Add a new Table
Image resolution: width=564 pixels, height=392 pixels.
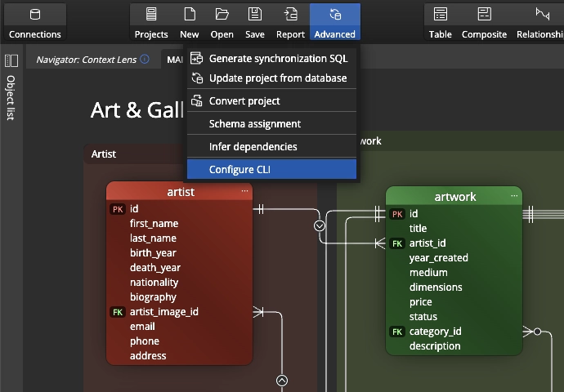coord(441,22)
